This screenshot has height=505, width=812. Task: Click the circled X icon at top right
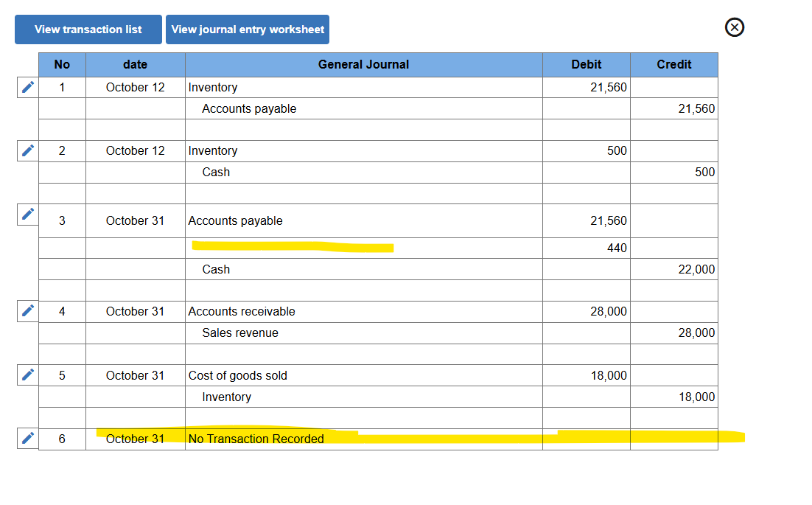point(734,27)
